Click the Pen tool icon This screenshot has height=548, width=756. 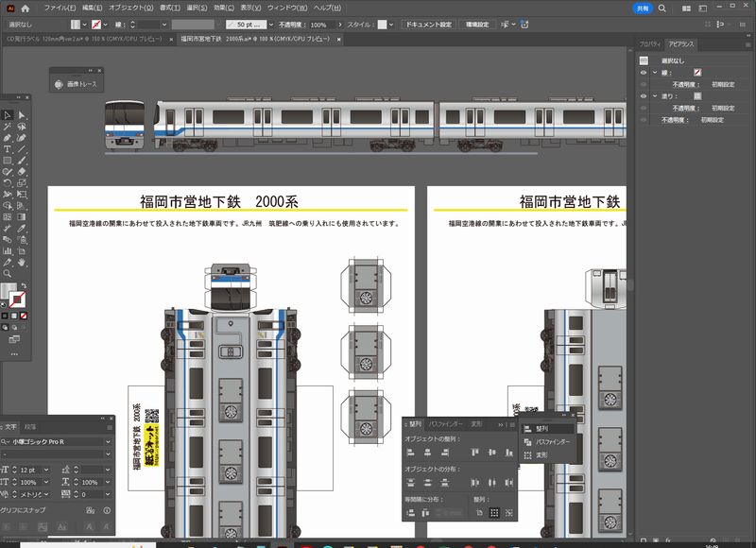click(x=8, y=137)
